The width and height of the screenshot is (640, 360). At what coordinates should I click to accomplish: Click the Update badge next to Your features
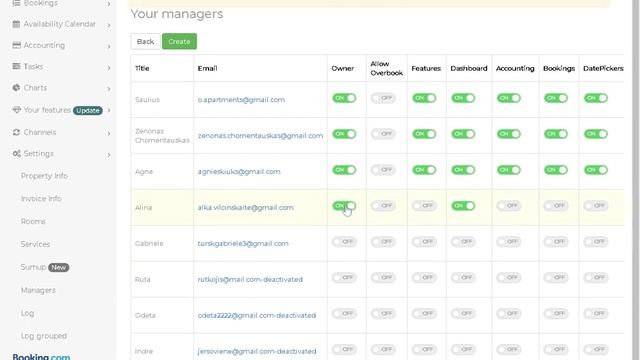88,111
